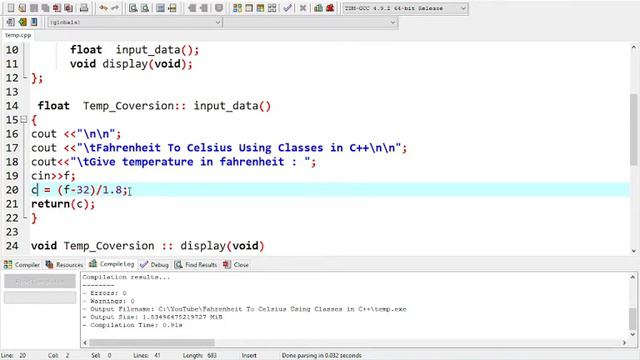Click the Compile & Run toolbar icon
Screen dimensions: 640x360
click(260, 8)
